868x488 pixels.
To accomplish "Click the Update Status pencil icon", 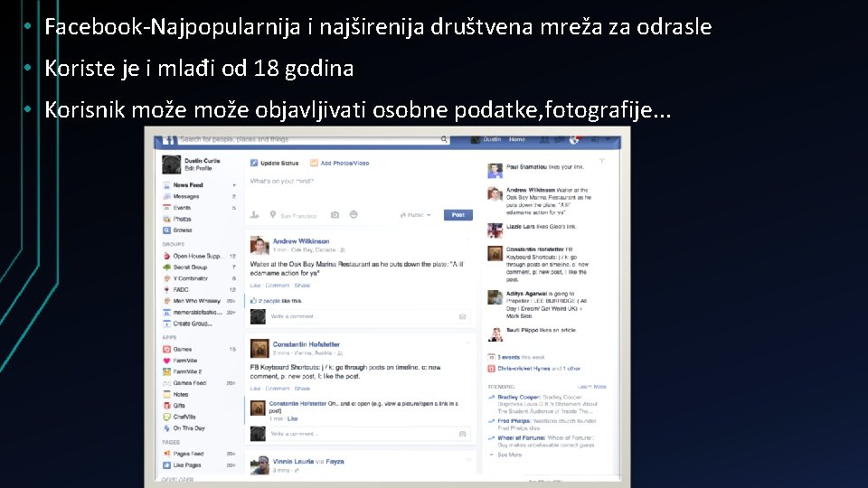I will pyautogui.click(x=254, y=164).
